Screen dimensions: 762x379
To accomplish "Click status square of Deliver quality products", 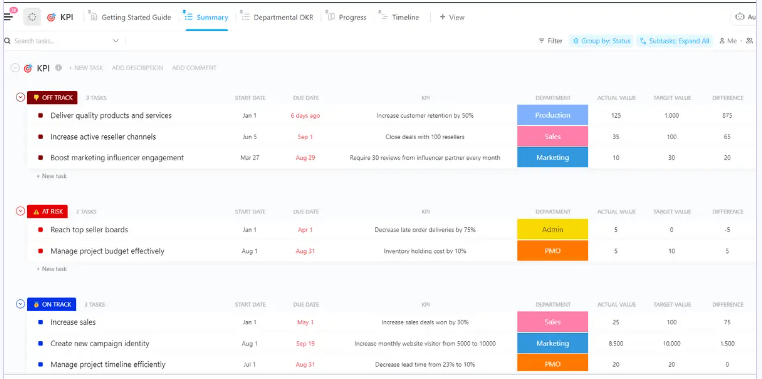I will [x=41, y=116].
